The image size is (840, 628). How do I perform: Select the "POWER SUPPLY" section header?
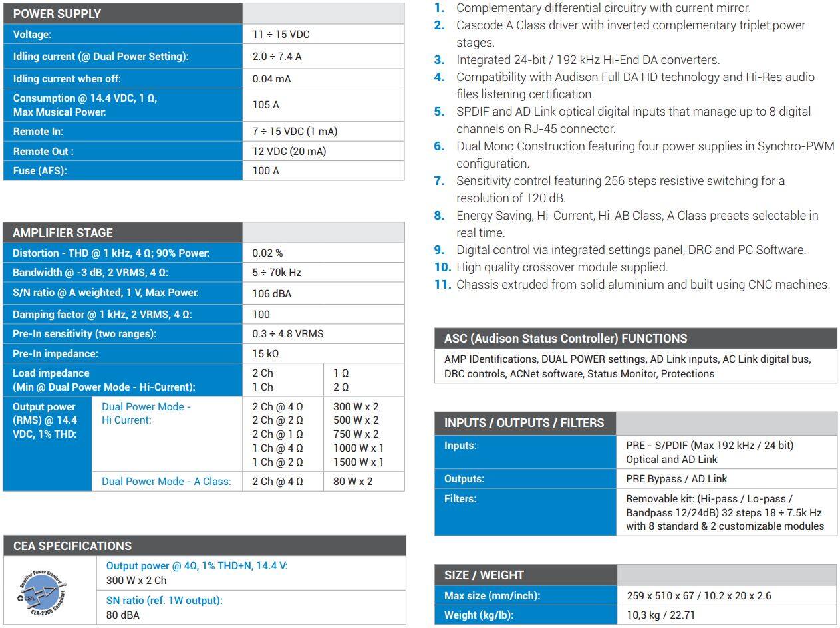[57, 13]
